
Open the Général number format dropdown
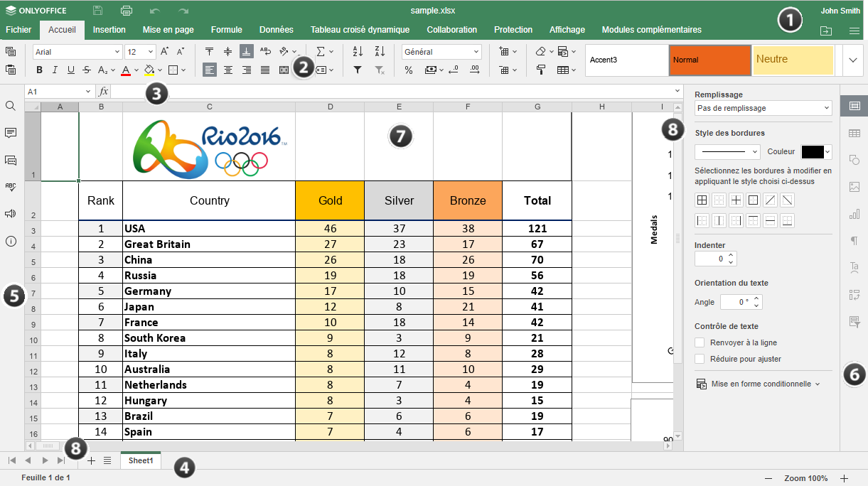tap(476, 52)
